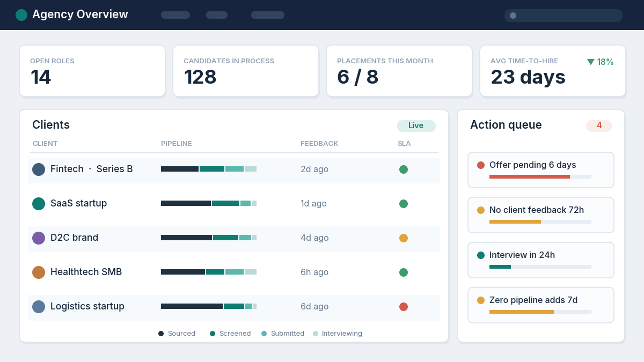Click the PIPELINE column header
The width and height of the screenshot is (644, 362).
coord(177,144)
